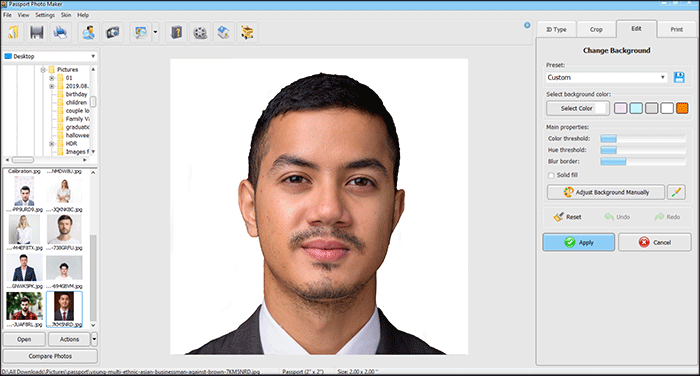Screen dimensions: 700x376
Task: Click the Compare Photos button
Action: point(50,356)
